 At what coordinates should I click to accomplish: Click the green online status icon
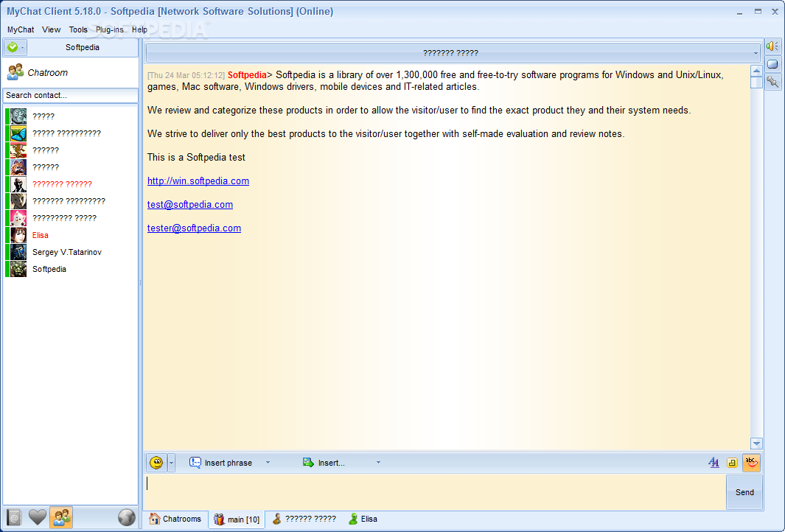(x=13, y=48)
